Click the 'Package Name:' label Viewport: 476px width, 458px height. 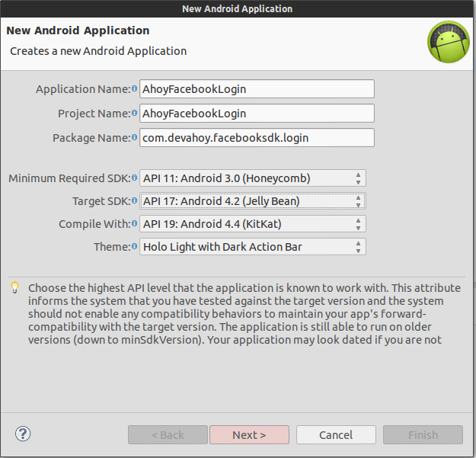tap(91, 138)
